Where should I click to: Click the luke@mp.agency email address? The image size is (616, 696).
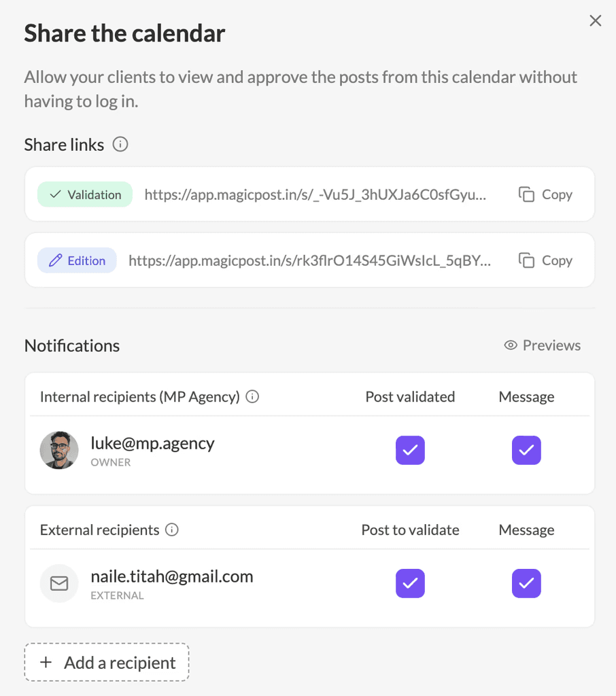pos(152,443)
